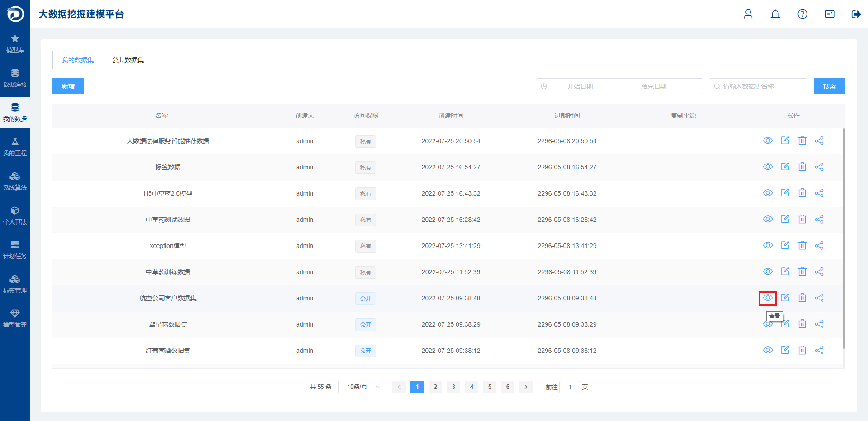Click the platform logo
Image resolution: width=868 pixels, height=421 pixels.
point(15,14)
